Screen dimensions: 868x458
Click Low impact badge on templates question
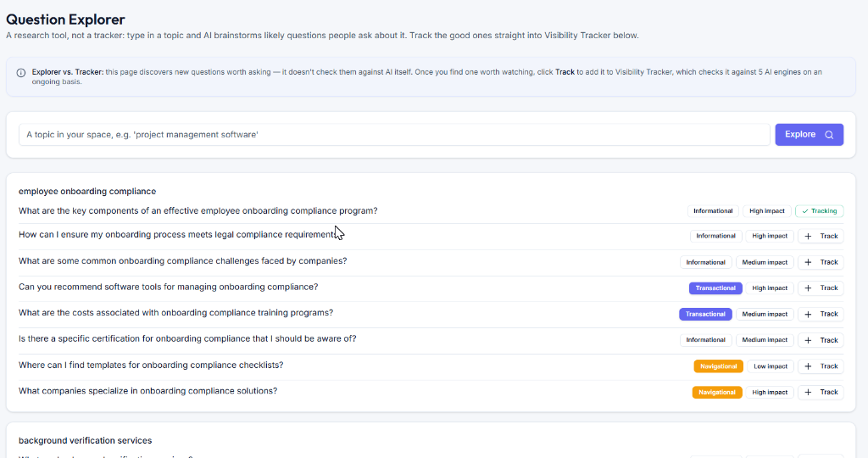770,366
